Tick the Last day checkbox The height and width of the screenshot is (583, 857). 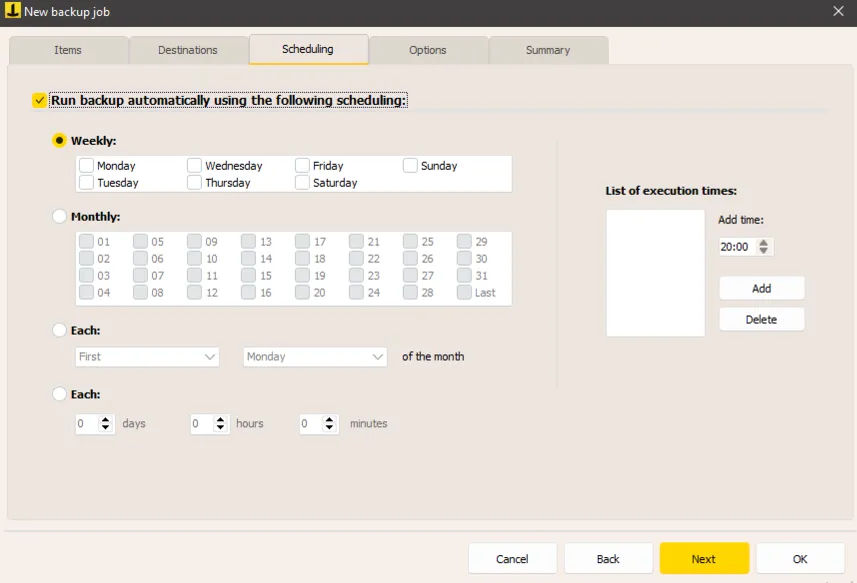pyautogui.click(x=465, y=292)
